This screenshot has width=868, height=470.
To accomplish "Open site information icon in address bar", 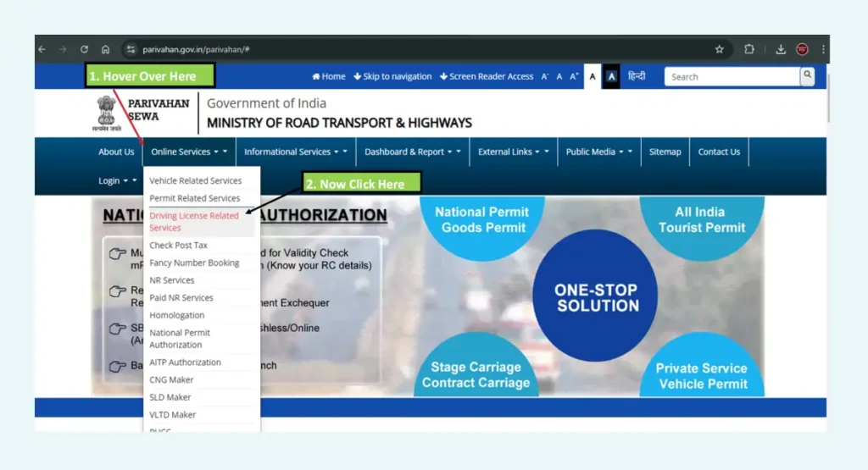I will click(131, 49).
